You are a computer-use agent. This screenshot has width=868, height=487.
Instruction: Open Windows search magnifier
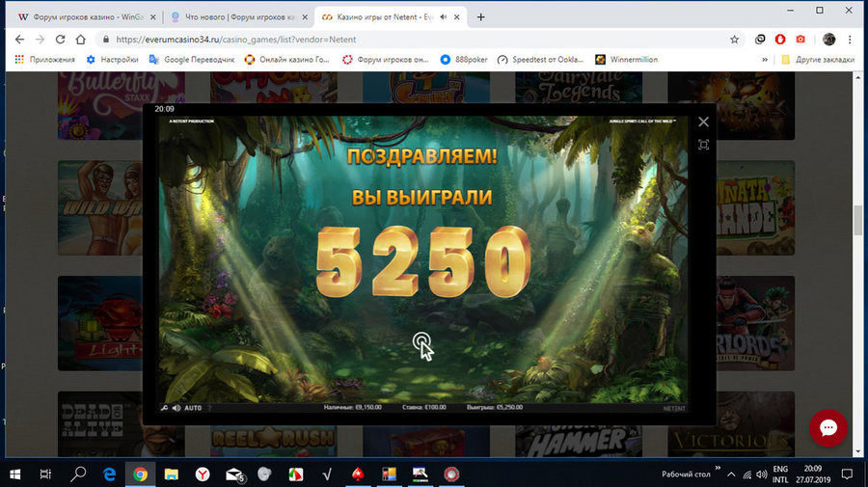78,474
